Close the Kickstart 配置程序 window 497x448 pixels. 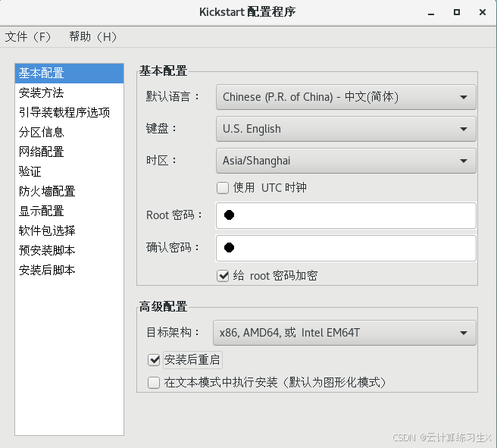tap(483, 12)
